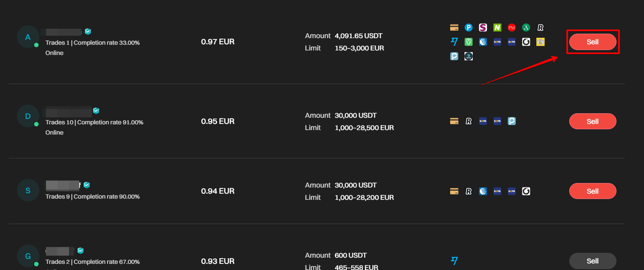Image resolution: width=644 pixels, height=270 pixels.
Task: Open seller D's avatar profile
Action: pyautogui.click(x=28, y=116)
